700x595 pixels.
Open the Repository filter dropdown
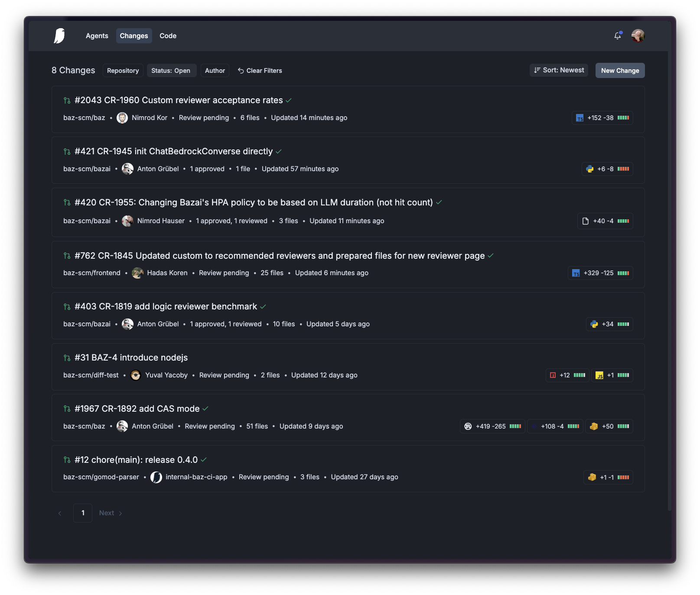[123, 71]
